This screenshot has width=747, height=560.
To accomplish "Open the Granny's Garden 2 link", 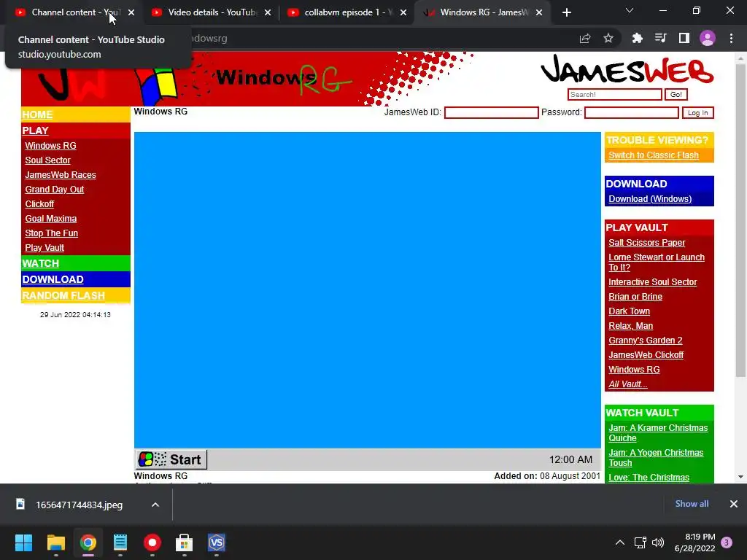I will click(x=646, y=341).
